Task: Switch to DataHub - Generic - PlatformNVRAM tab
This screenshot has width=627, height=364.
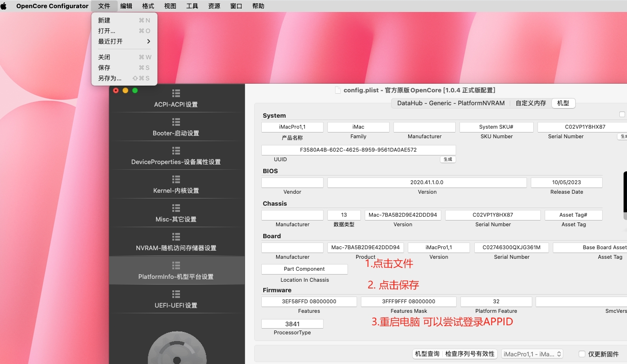Action: pyautogui.click(x=451, y=103)
